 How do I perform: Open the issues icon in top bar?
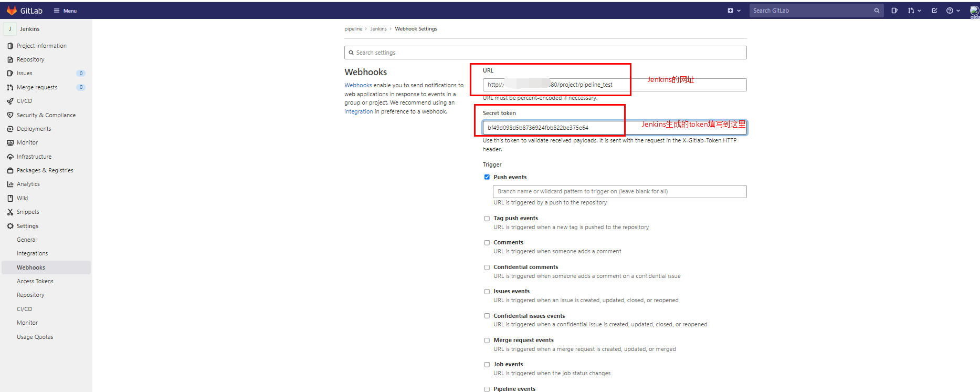894,11
